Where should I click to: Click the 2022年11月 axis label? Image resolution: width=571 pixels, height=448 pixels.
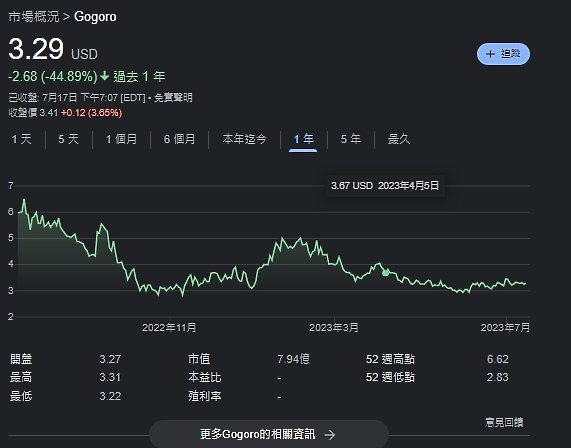coord(169,328)
